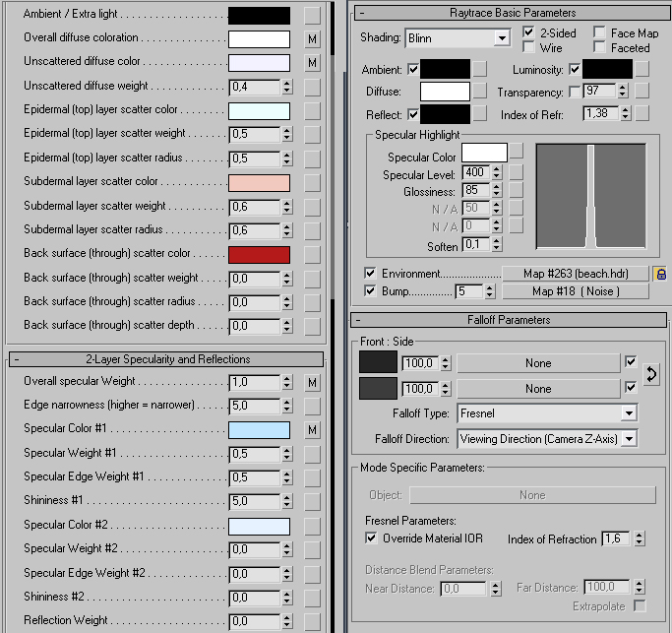
Task: Toggle the Luminosity checkbox
Action: (575, 69)
